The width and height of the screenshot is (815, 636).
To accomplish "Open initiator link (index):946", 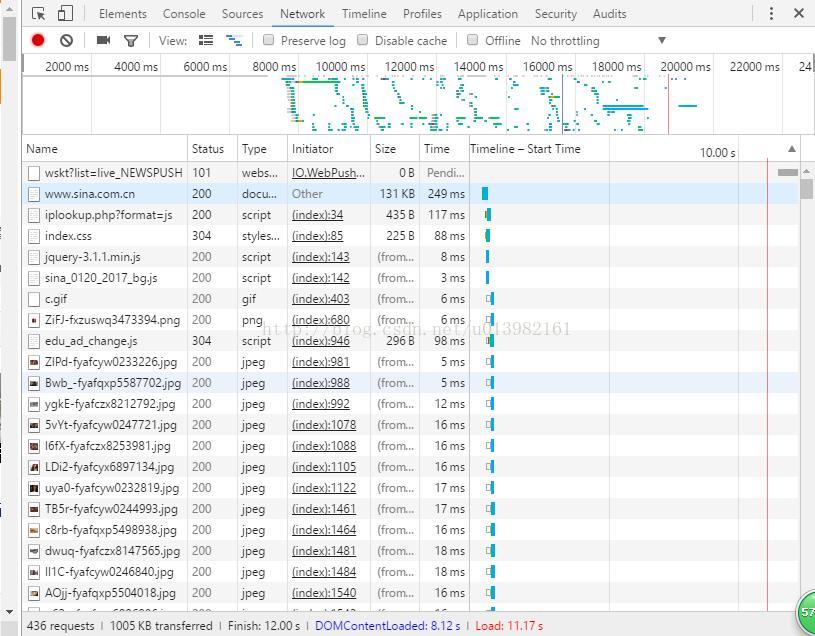I will (321, 341).
